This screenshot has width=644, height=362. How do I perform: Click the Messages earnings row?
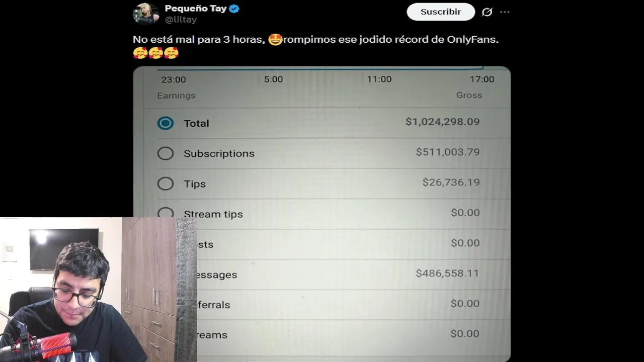click(353, 274)
